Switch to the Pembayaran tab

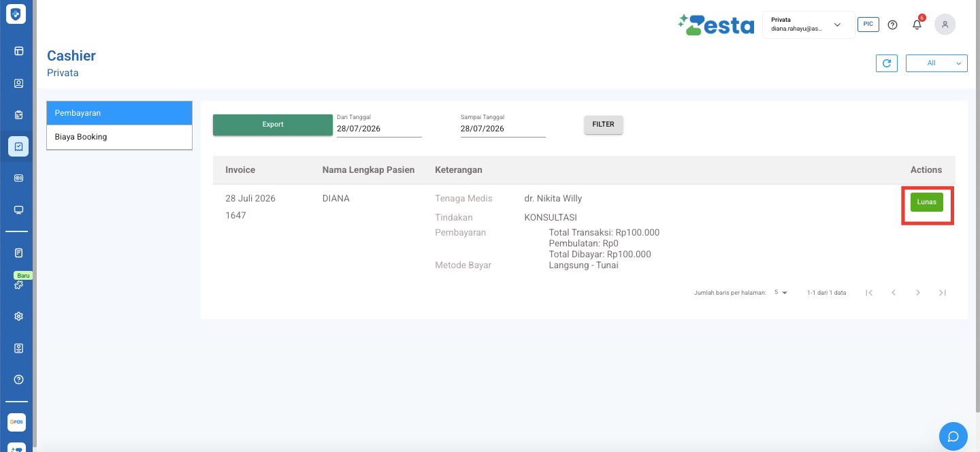(x=119, y=113)
